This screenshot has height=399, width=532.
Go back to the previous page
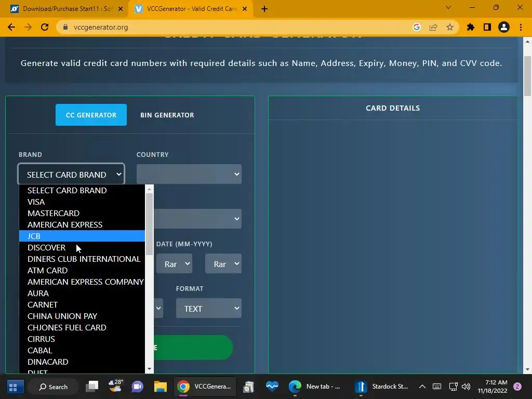(x=11, y=27)
